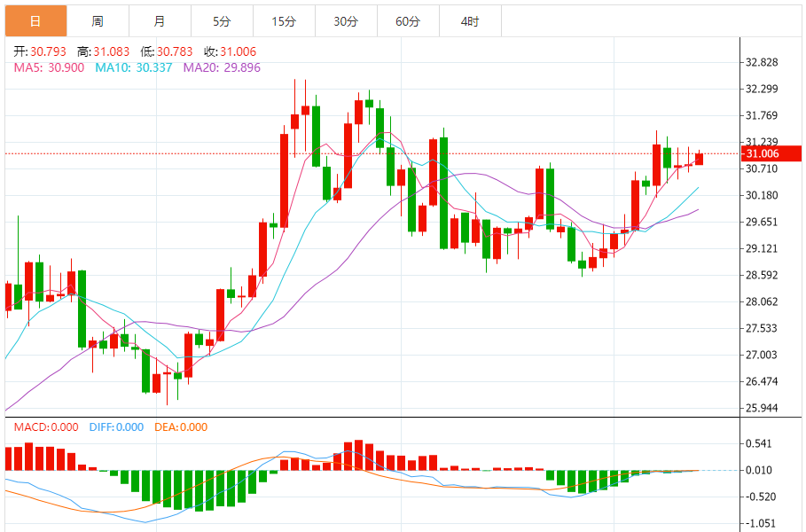Click the 26.474 price axis label
This screenshot has height=532, width=806.
762,381
